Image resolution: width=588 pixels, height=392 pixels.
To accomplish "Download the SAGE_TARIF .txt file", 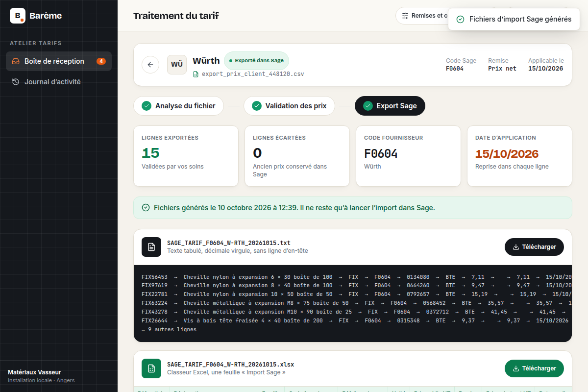I will [534, 247].
